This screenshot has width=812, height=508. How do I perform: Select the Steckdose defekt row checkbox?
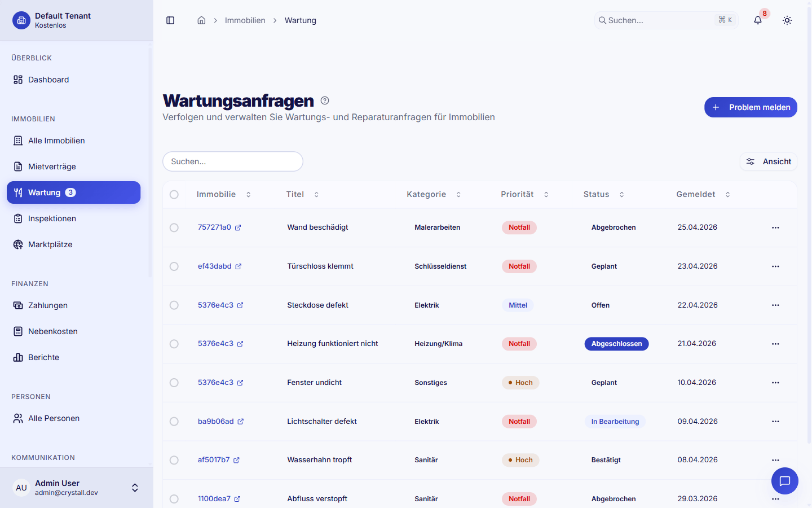174,305
